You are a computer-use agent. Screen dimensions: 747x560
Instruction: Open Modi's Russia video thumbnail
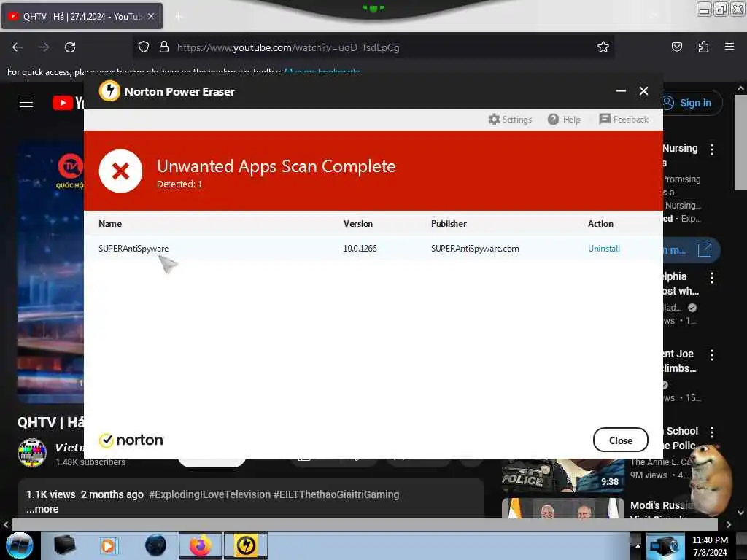(x=562, y=508)
